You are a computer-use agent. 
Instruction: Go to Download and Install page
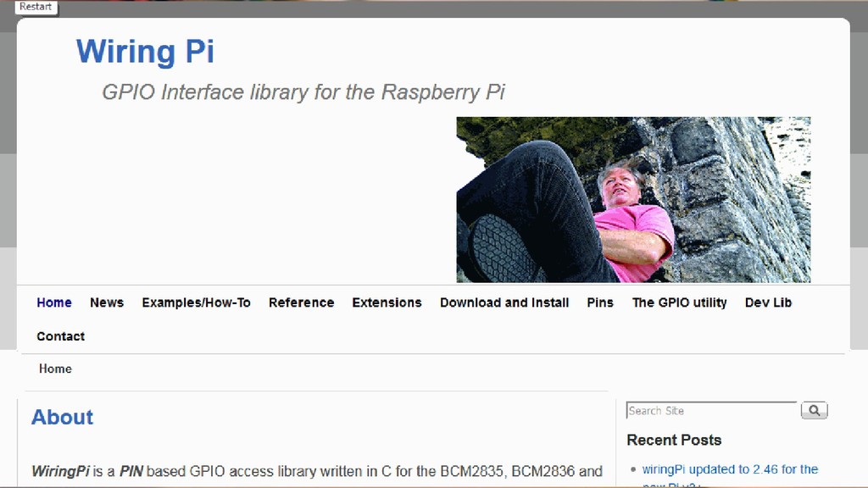504,302
